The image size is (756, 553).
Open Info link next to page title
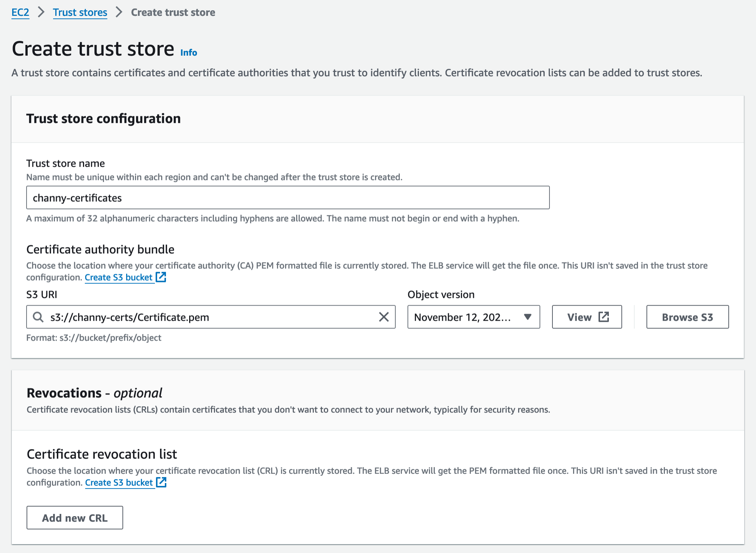188,53
